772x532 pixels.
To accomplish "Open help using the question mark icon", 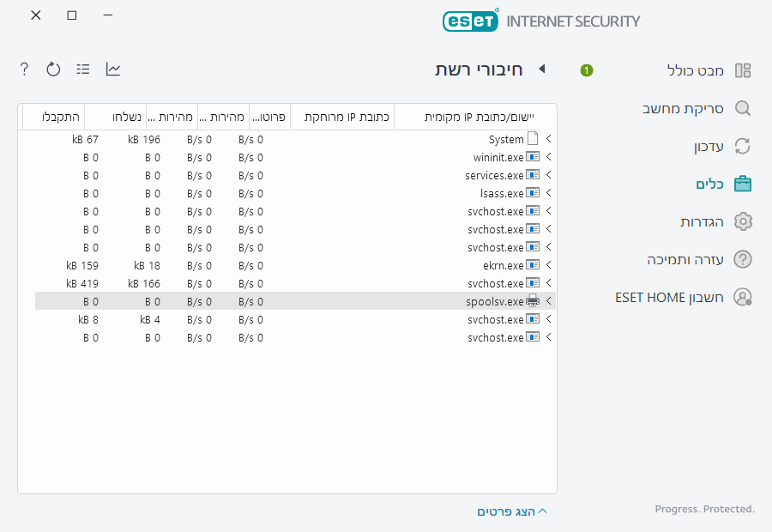I will [x=23, y=69].
